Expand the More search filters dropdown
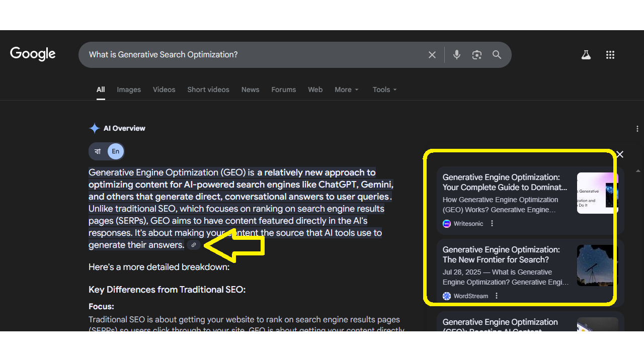 (346, 89)
